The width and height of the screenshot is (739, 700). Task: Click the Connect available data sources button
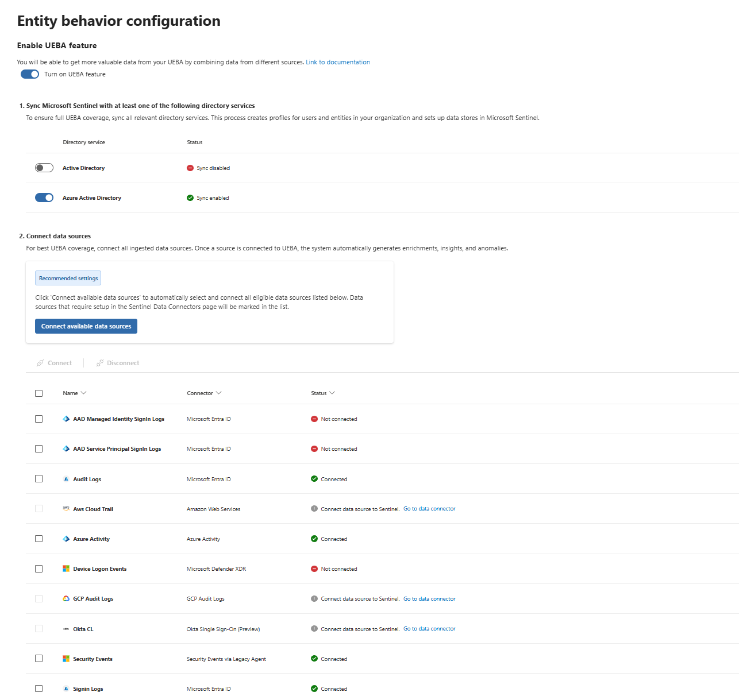click(86, 326)
